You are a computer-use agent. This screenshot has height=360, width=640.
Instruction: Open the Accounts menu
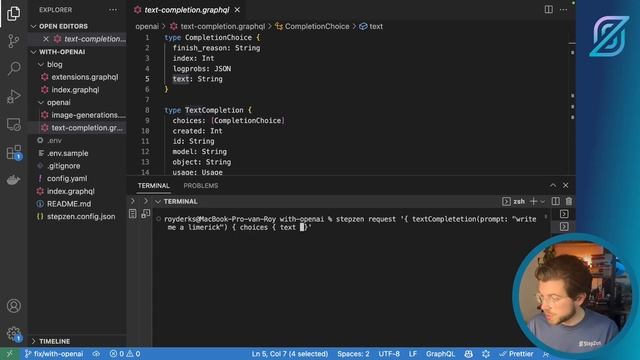[13, 306]
